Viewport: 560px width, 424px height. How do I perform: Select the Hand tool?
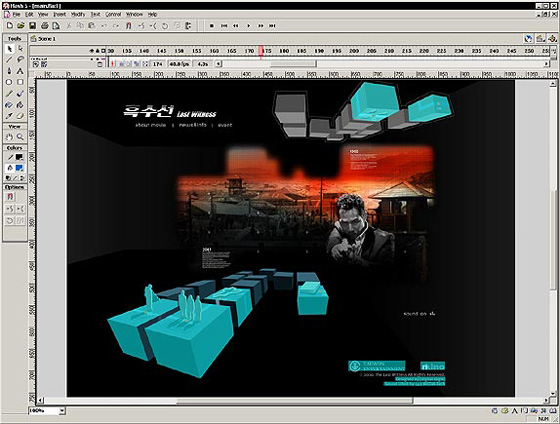click(10, 137)
